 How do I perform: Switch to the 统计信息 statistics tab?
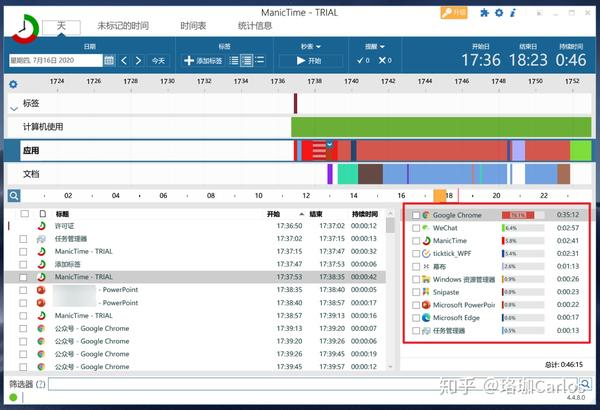click(x=255, y=26)
